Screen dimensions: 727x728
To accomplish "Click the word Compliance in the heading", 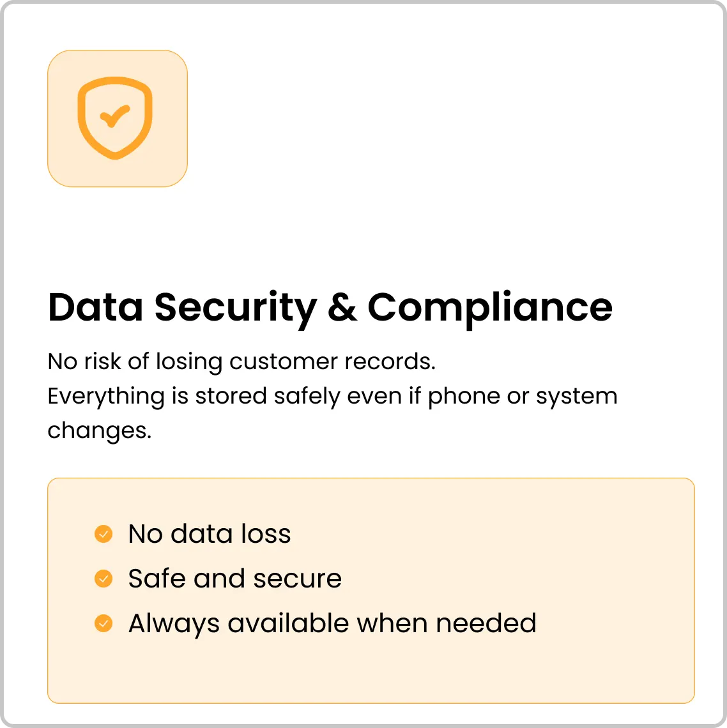I will tap(490, 308).
